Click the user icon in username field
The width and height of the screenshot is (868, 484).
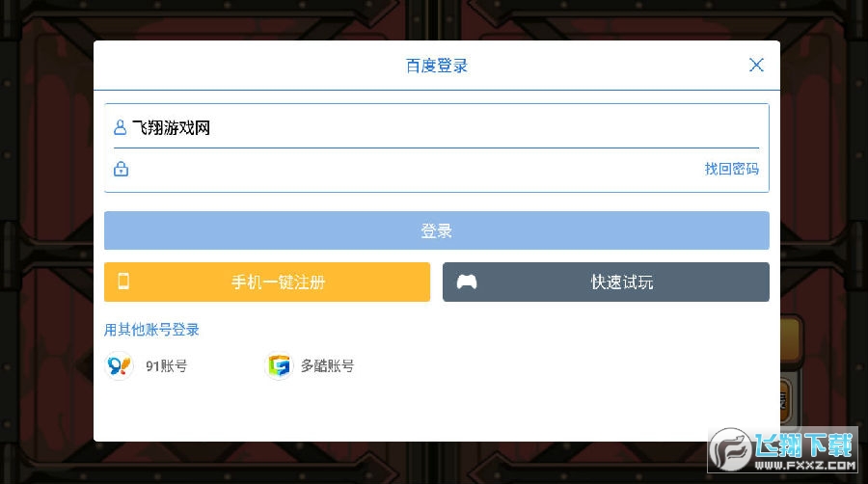pyautogui.click(x=121, y=128)
